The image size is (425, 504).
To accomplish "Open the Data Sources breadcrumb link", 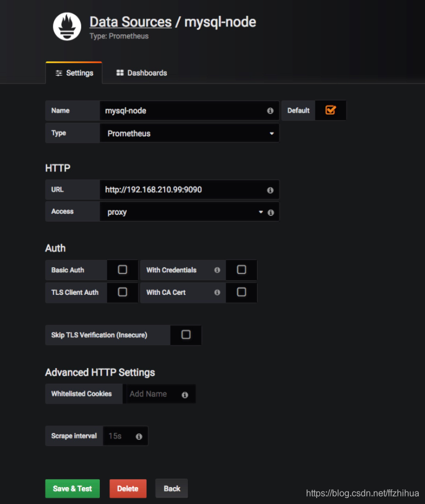I will [x=131, y=22].
